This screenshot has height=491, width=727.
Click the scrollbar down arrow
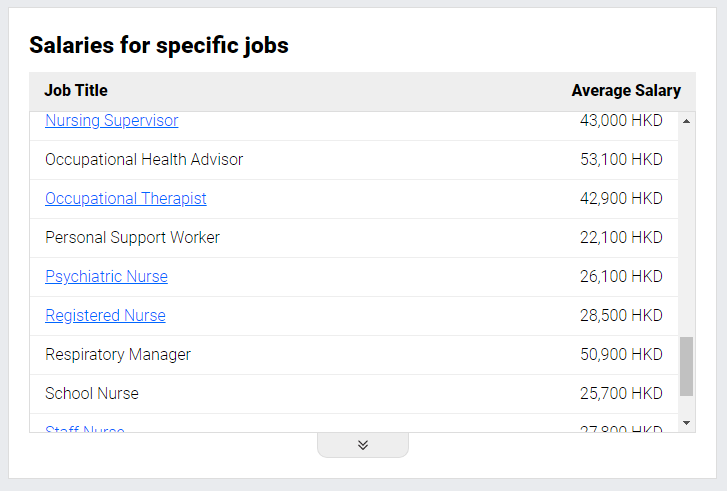click(x=687, y=423)
